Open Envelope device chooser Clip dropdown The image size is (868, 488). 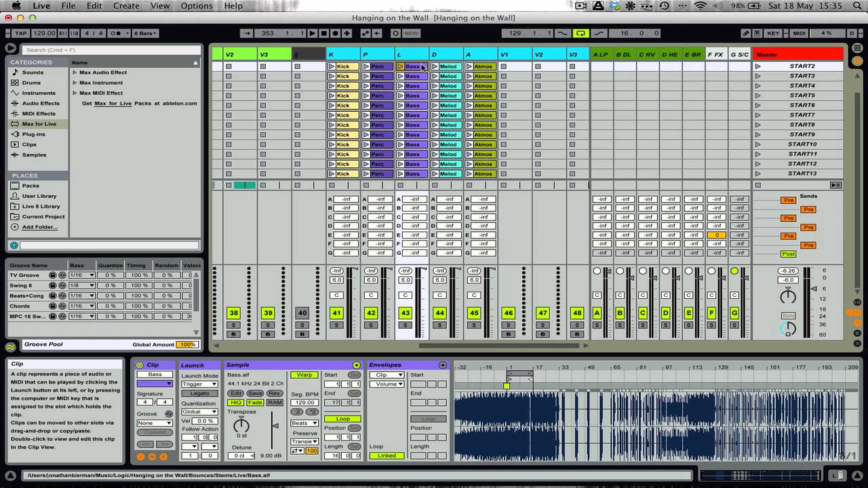(x=387, y=375)
